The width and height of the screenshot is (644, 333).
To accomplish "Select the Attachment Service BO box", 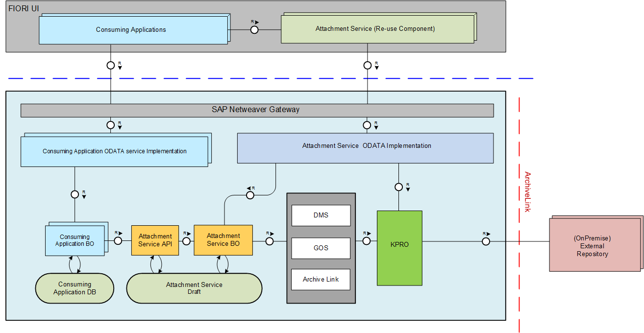I will pos(223,240).
